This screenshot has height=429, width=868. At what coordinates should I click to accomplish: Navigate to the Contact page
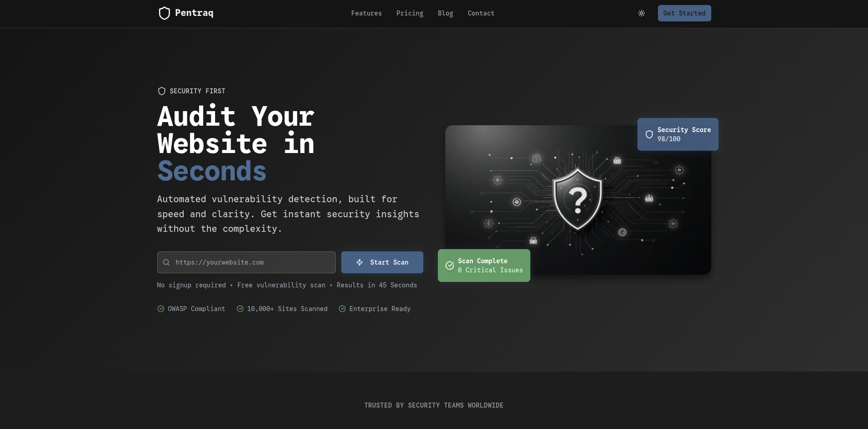coord(481,13)
